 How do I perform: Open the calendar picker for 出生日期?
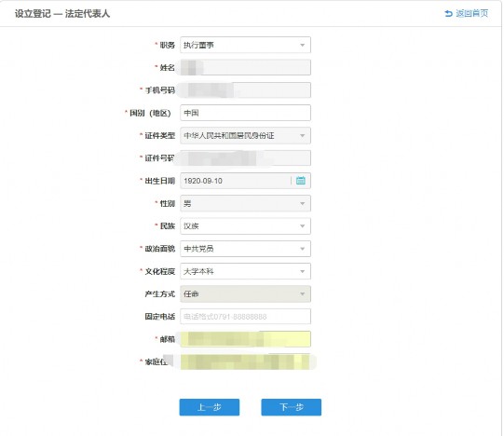coord(301,181)
